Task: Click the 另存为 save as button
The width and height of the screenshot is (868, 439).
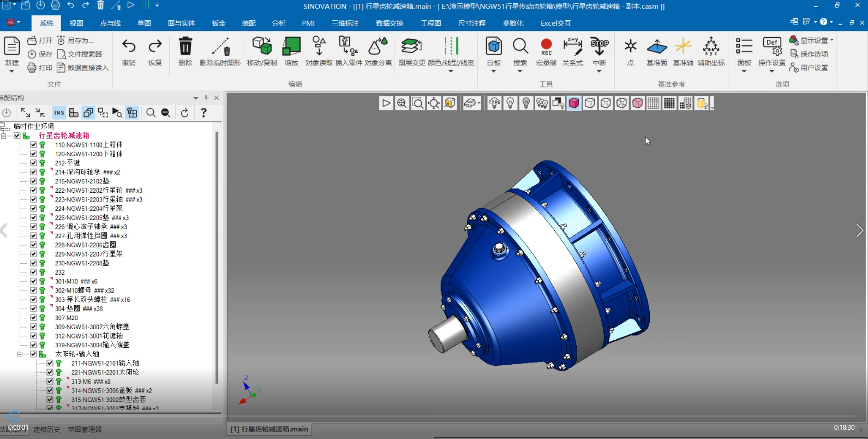Action: [x=76, y=40]
